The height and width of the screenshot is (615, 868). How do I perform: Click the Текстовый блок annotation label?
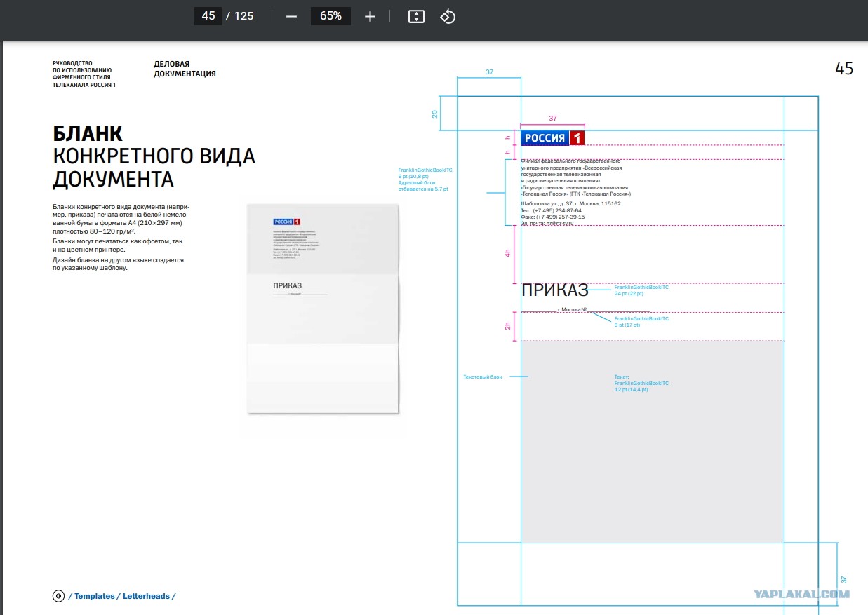click(483, 377)
